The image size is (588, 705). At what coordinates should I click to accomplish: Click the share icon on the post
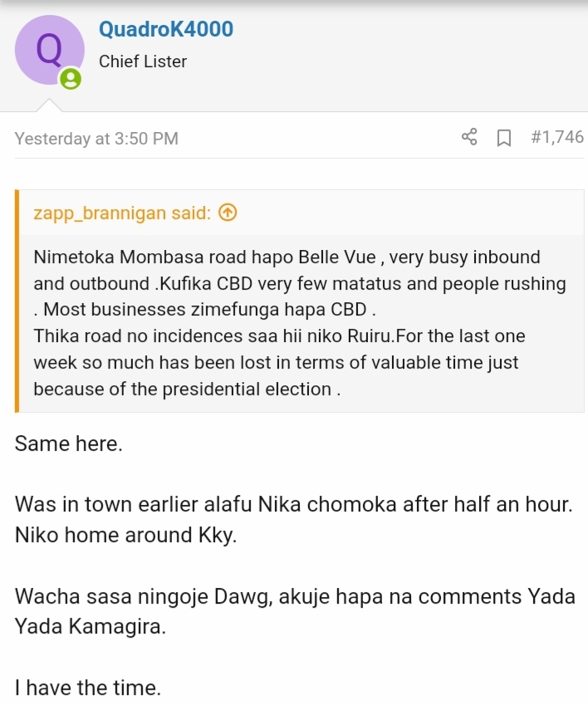point(469,137)
